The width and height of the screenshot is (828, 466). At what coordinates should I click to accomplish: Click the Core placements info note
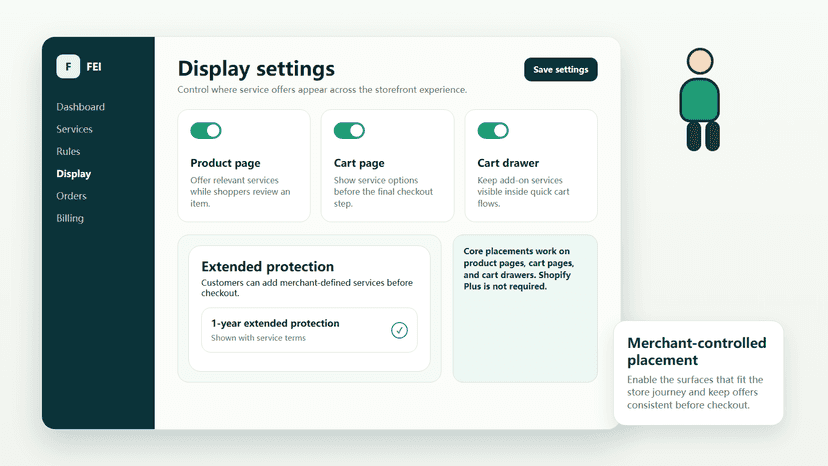(x=525, y=309)
